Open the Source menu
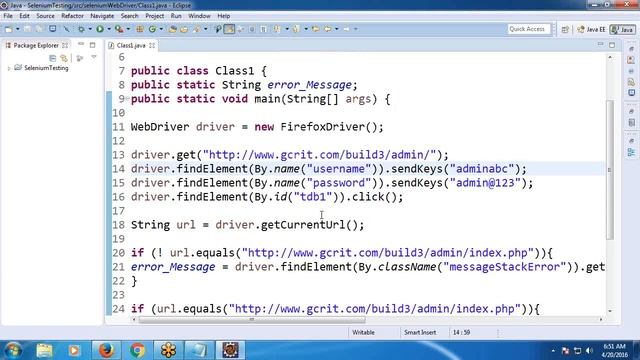The width and height of the screenshot is (640, 360). [x=45, y=16]
